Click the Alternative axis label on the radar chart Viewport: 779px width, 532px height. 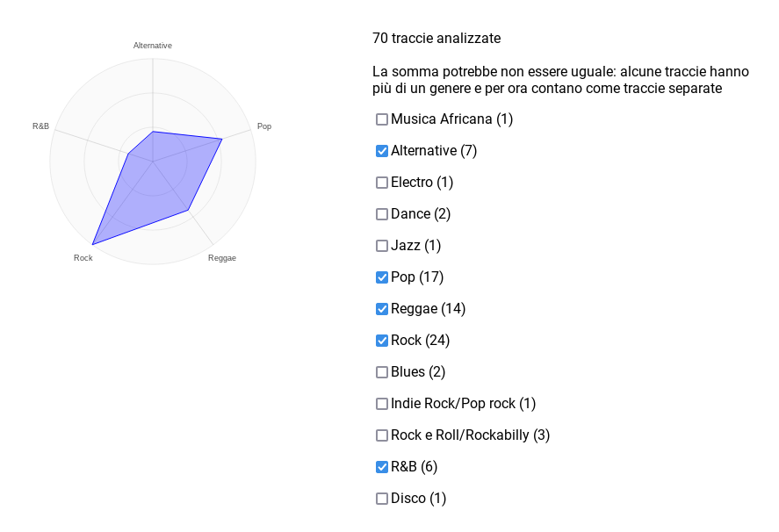152,45
